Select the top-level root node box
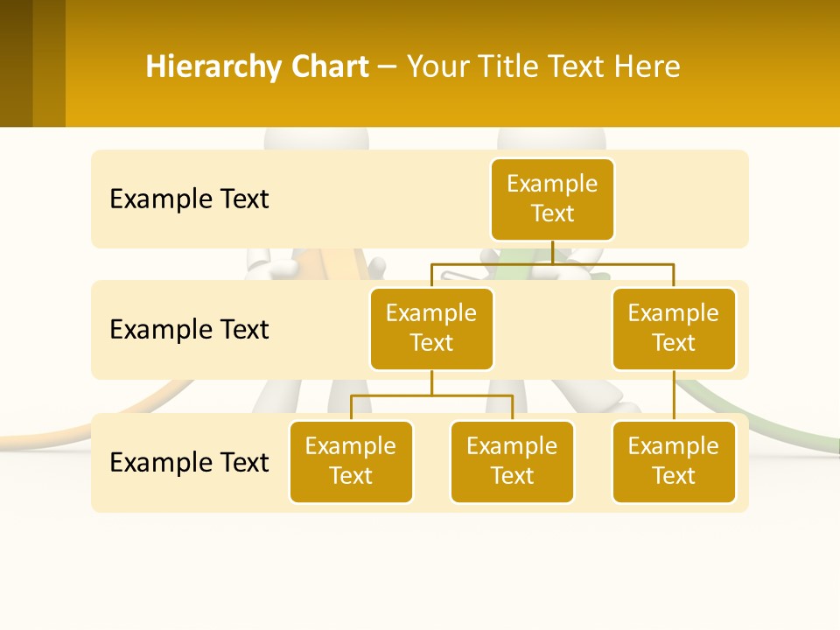840x630 pixels. tap(552, 199)
